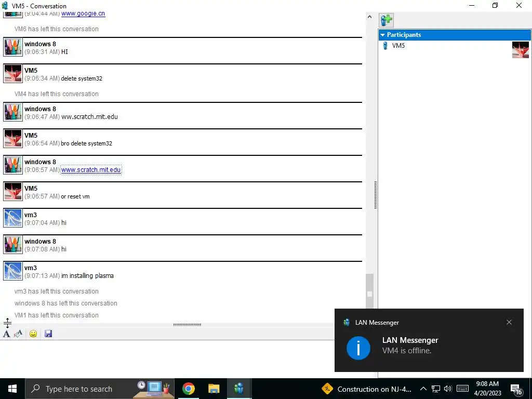
Task: Click the vertical splitter handle beside Participants
Action: pyautogui.click(x=376, y=195)
